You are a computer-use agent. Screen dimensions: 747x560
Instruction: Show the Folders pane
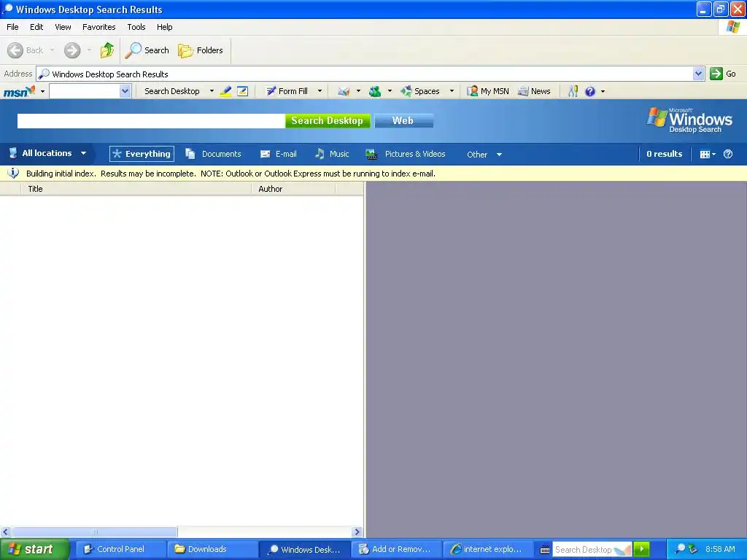coord(201,50)
